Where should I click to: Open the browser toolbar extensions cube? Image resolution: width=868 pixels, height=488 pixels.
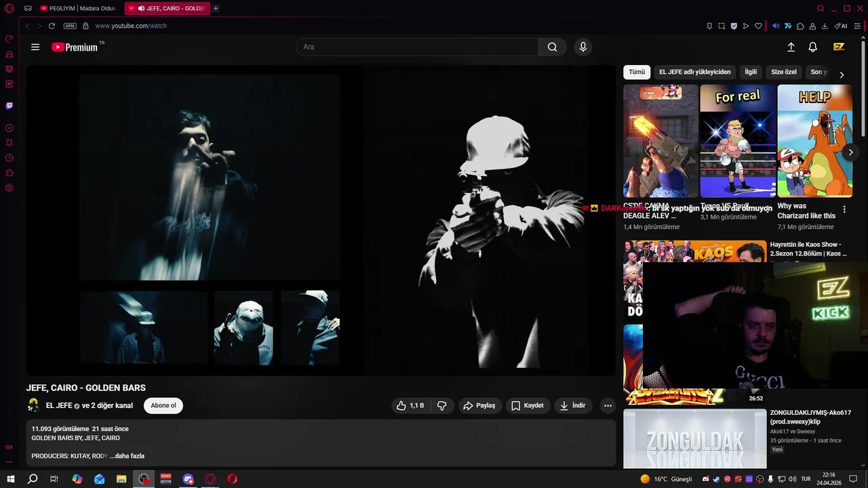click(800, 26)
